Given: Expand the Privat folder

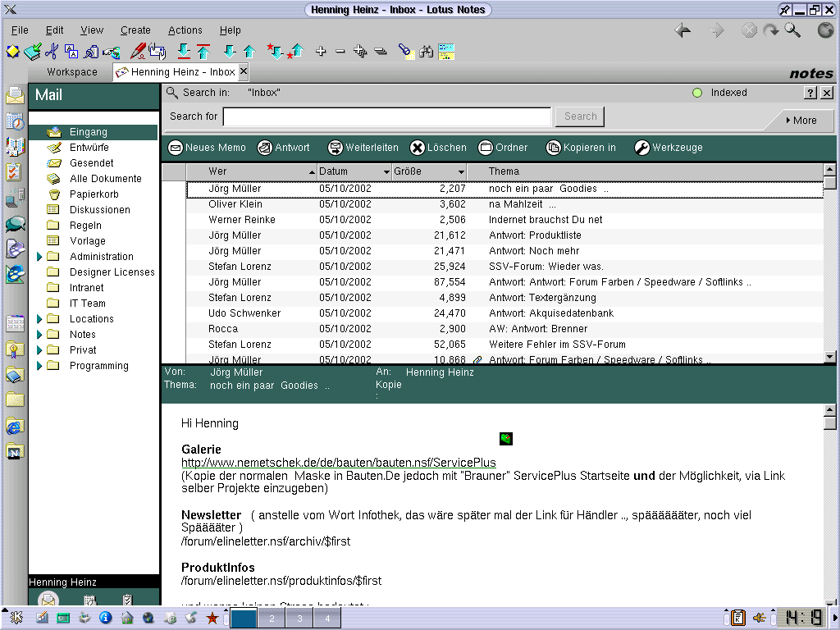Looking at the screenshot, I should click(x=39, y=349).
